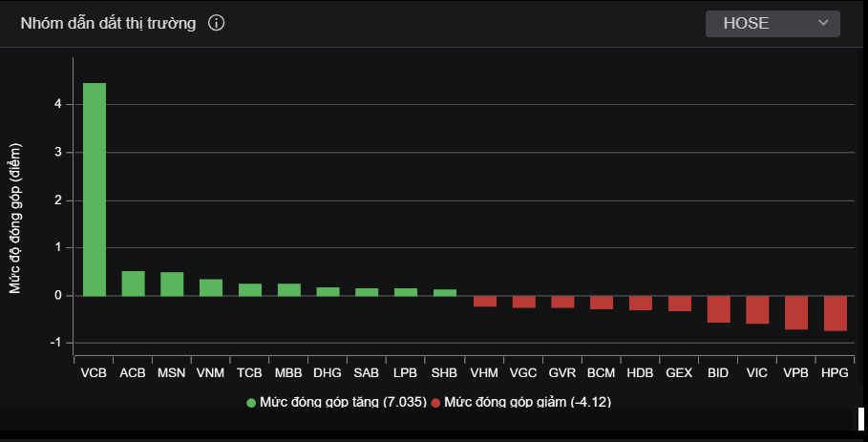Viewport: 868px width, 442px height.
Task: Select the red HPG bar
Action: (x=836, y=313)
